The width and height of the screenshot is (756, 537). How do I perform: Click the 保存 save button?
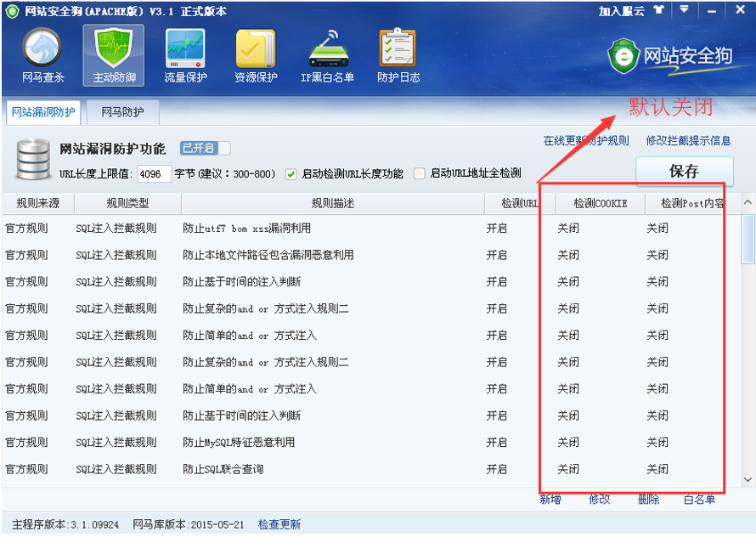click(684, 171)
